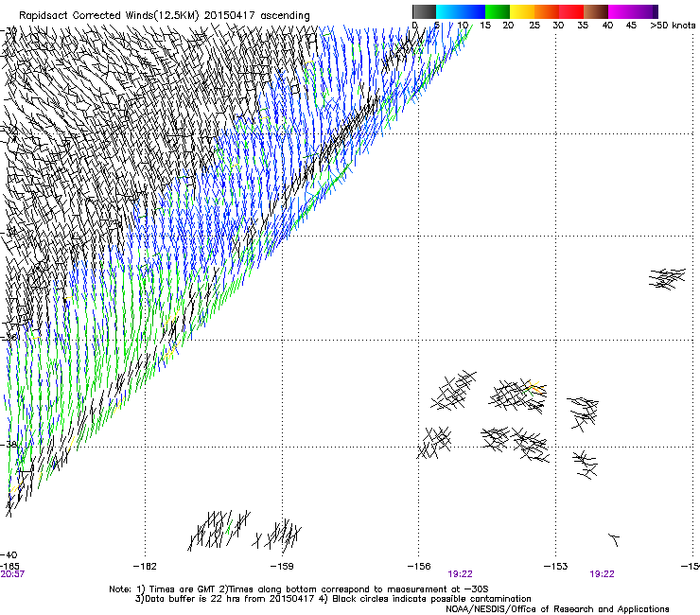
Task: Click the '45' legend scale label
Action: (x=631, y=26)
